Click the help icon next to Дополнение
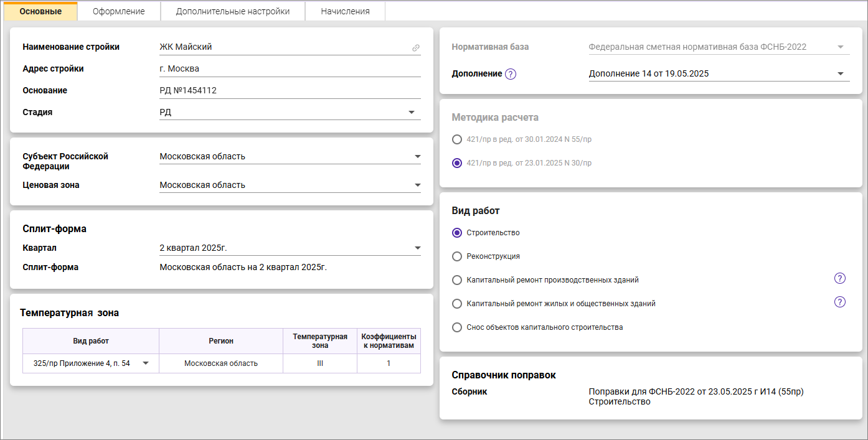Viewport: 868px width, 440px height. (x=511, y=74)
